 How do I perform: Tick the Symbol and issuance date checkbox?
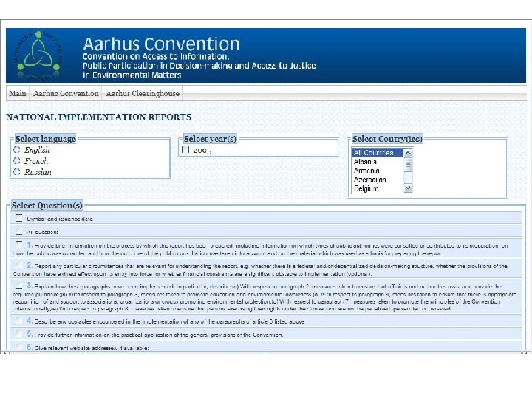click(19, 218)
